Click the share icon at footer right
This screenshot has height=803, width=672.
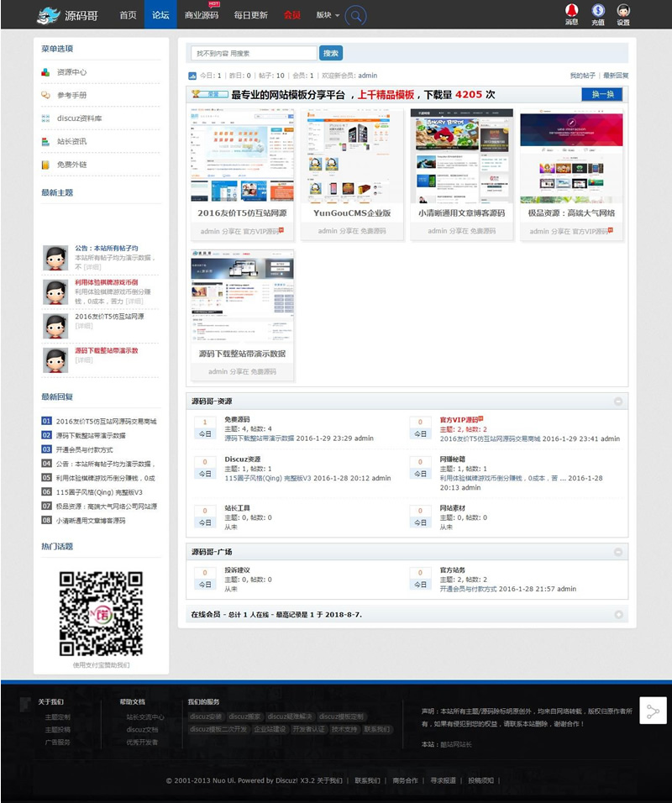pos(653,711)
